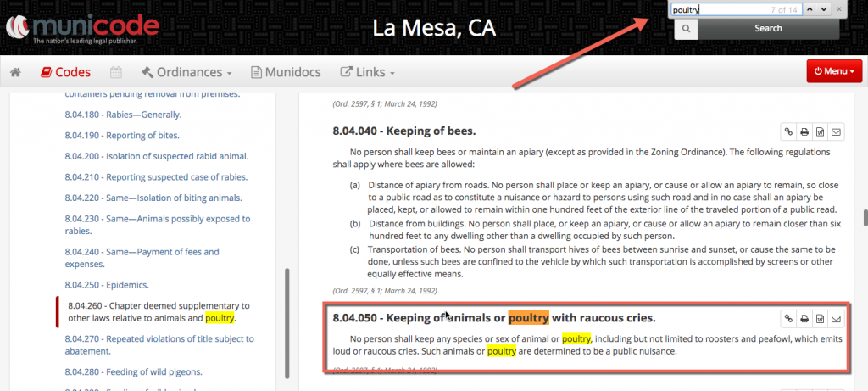Open the red Menu dropdown
Viewport: 868px width, 391px height.
point(834,71)
